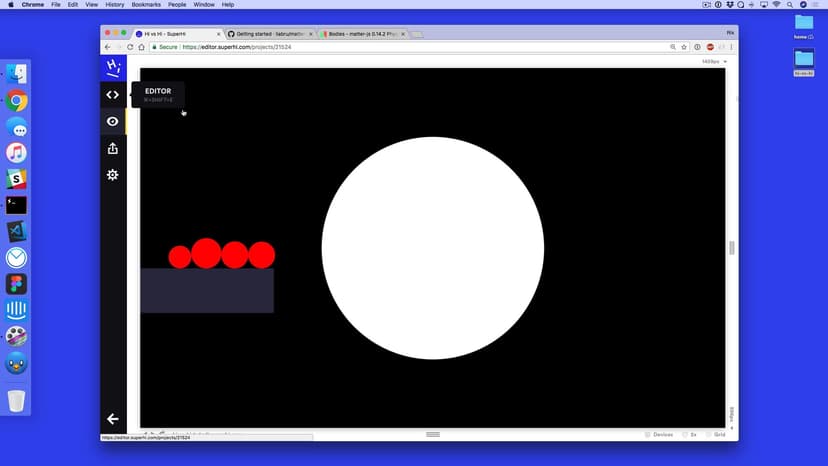Click the preview resize drag handle at bottom
This screenshot has width=828, height=466.
coord(433,434)
